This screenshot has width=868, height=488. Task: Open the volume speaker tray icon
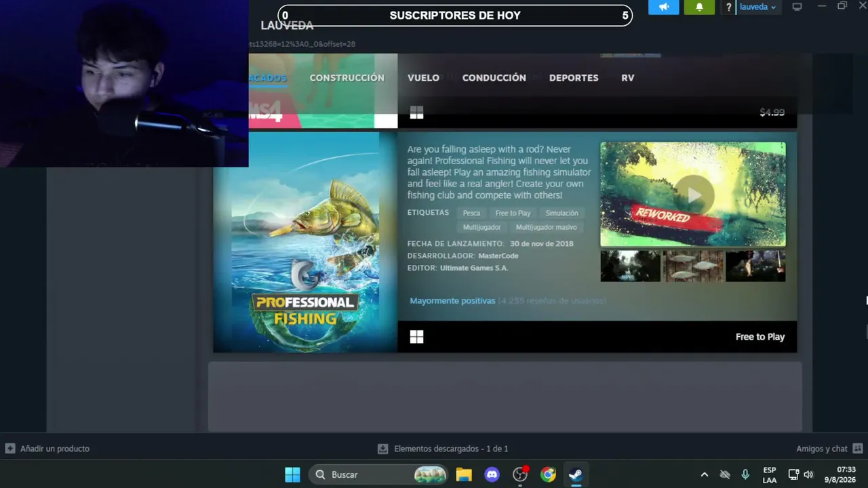808,474
